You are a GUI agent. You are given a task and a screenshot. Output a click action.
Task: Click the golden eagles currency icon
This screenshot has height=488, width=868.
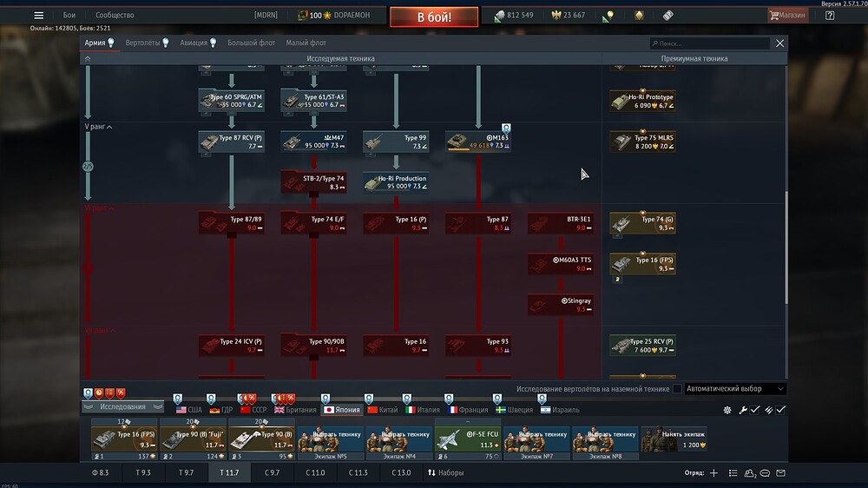click(x=556, y=16)
